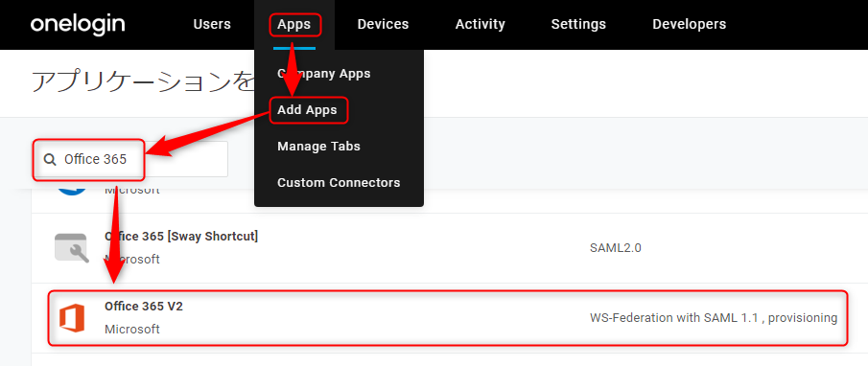The width and height of the screenshot is (868, 366).
Task: Click WS-Federation with SAML 1.1 provisioning text
Action: click(x=714, y=318)
